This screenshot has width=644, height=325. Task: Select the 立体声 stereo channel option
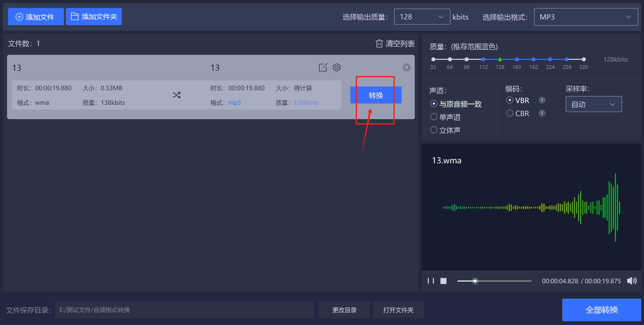coord(434,130)
